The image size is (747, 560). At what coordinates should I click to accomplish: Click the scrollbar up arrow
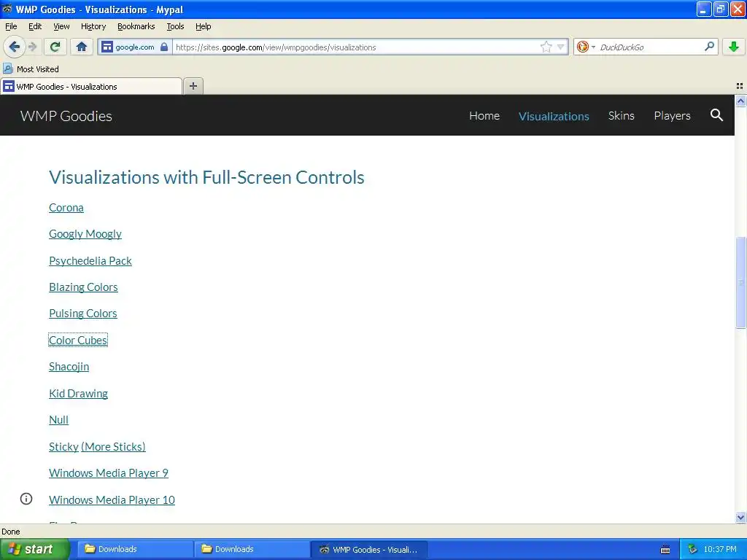740,101
